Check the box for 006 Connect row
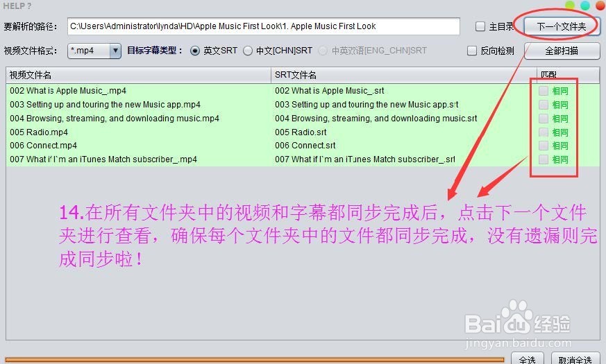This screenshot has height=364, width=606. coord(544,146)
